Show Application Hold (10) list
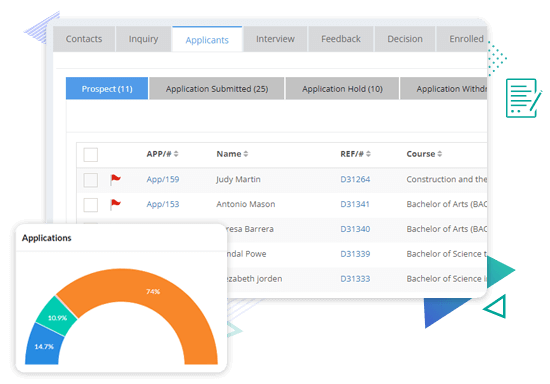The height and width of the screenshot is (384, 550). (342, 89)
